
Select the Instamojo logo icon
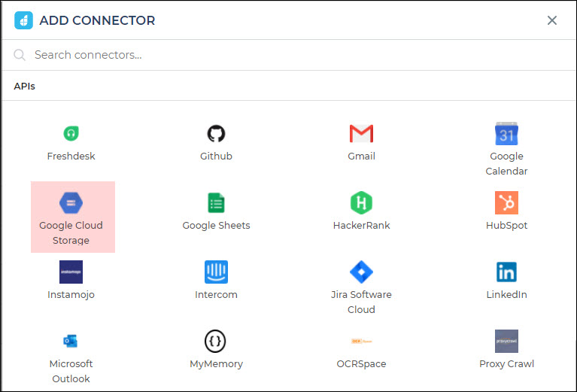[x=71, y=272]
